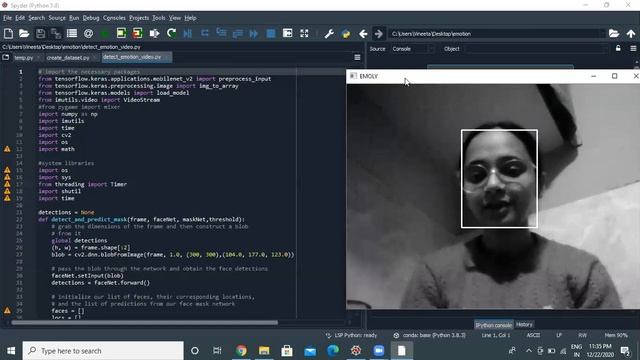Viewport: 640px width, 360px height.
Task: Save the current file using toolbar
Action: (x=40, y=33)
